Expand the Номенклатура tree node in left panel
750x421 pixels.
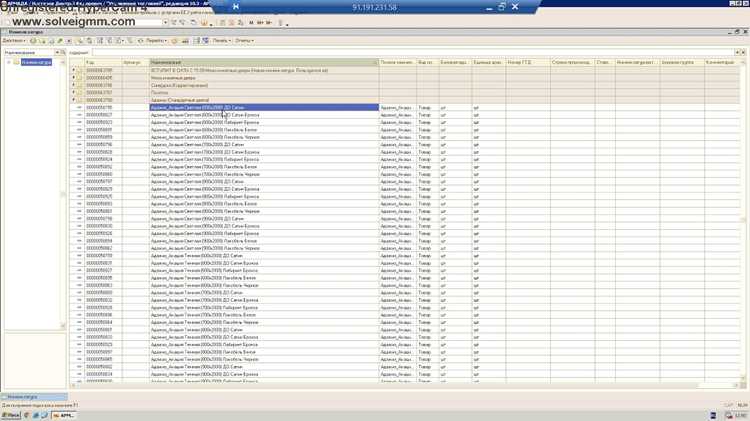tap(9, 62)
